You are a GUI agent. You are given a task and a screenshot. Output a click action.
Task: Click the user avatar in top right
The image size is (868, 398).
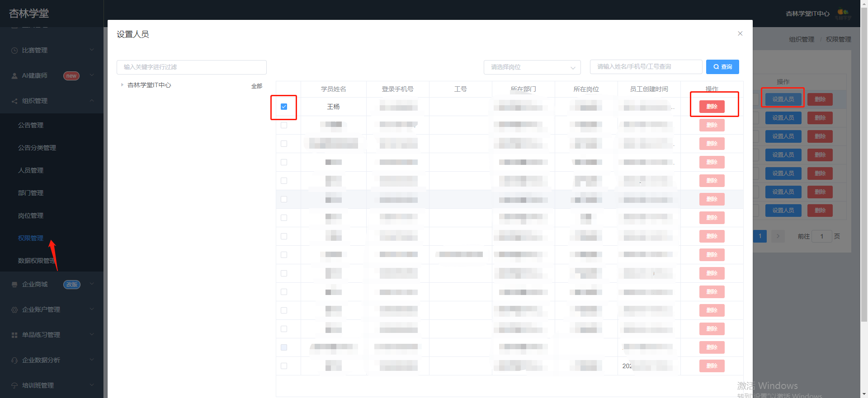point(843,14)
